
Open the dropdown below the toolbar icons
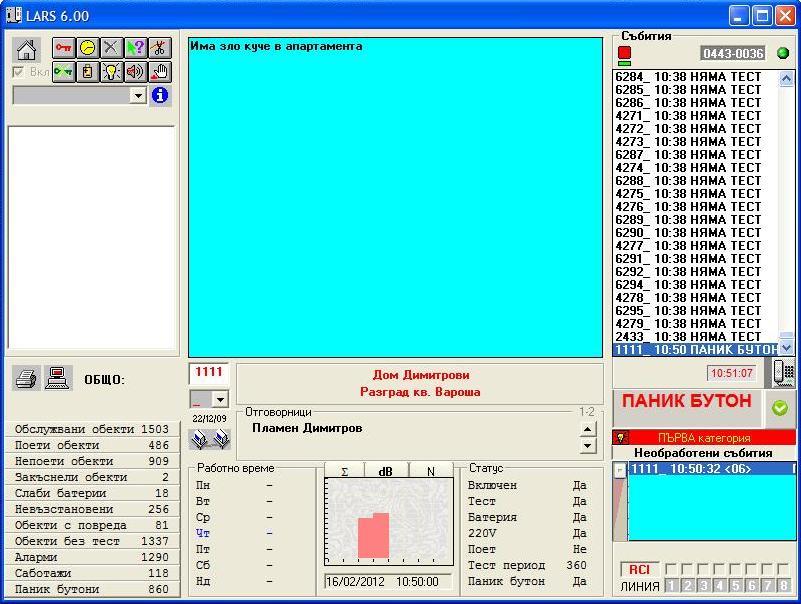[138, 96]
